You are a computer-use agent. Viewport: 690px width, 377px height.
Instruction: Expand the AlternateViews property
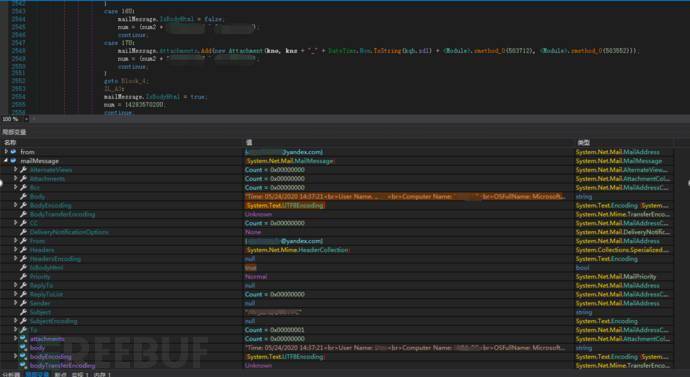(15, 170)
